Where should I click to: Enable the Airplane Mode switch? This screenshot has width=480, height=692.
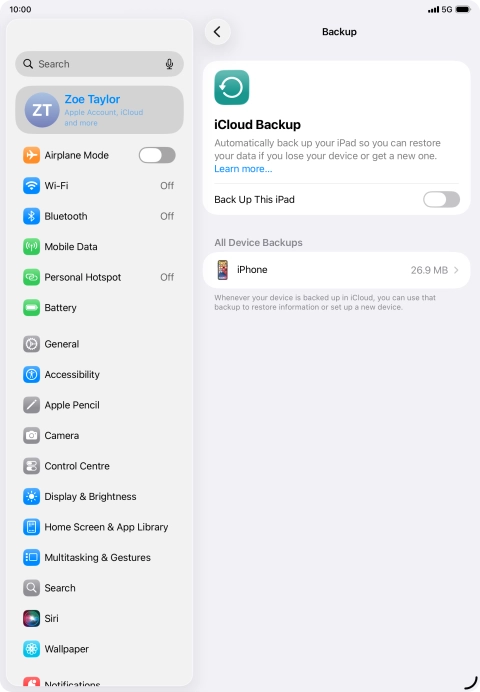pyautogui.click(x=157, y=155)
